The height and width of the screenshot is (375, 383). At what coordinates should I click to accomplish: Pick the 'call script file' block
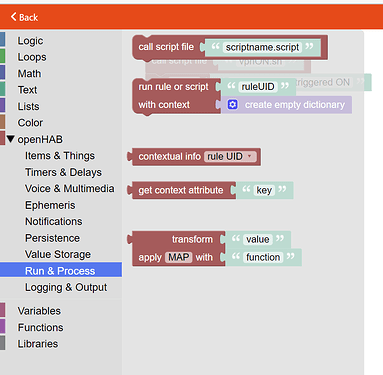click(166, 47)
